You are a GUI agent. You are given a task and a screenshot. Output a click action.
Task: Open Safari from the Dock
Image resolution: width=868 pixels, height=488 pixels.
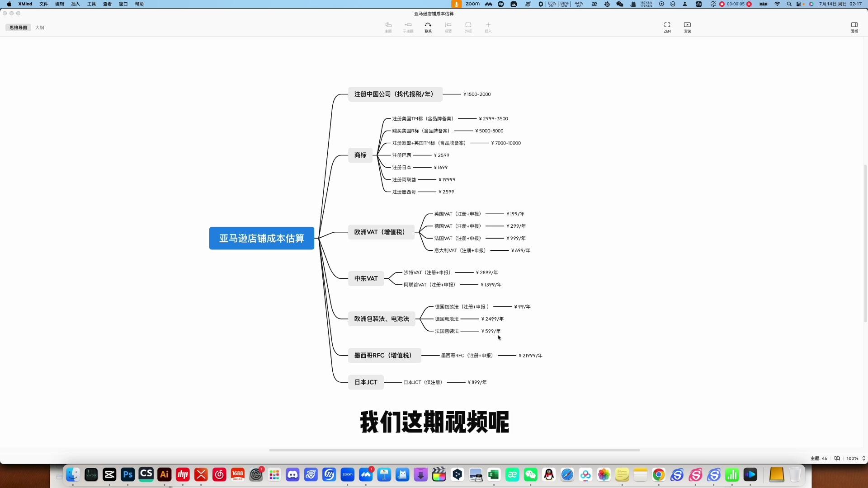point(567,474)
